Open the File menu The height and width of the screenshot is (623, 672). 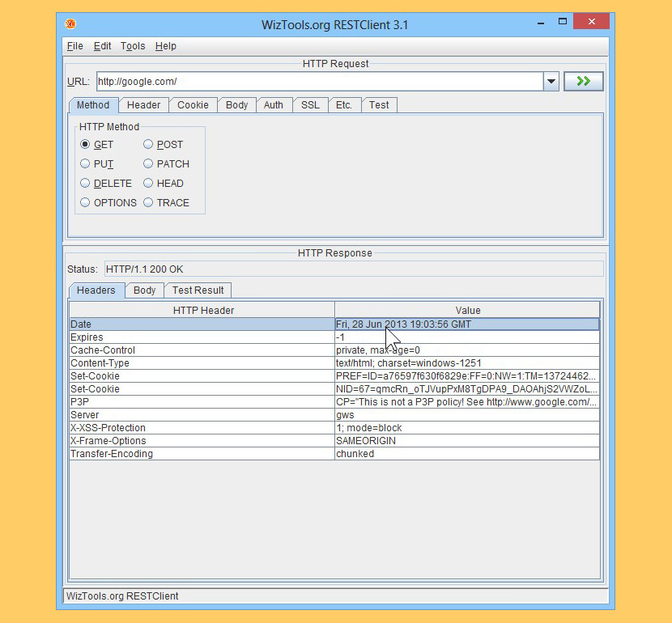point(74,46)
